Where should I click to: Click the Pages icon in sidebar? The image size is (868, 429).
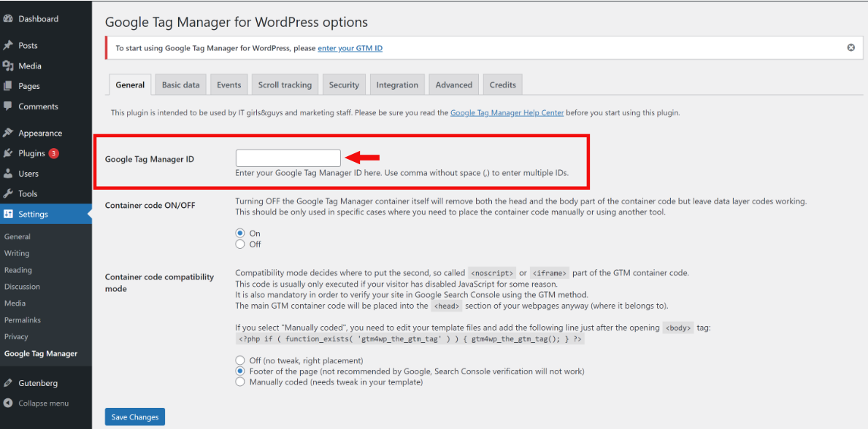coord(8,86)
